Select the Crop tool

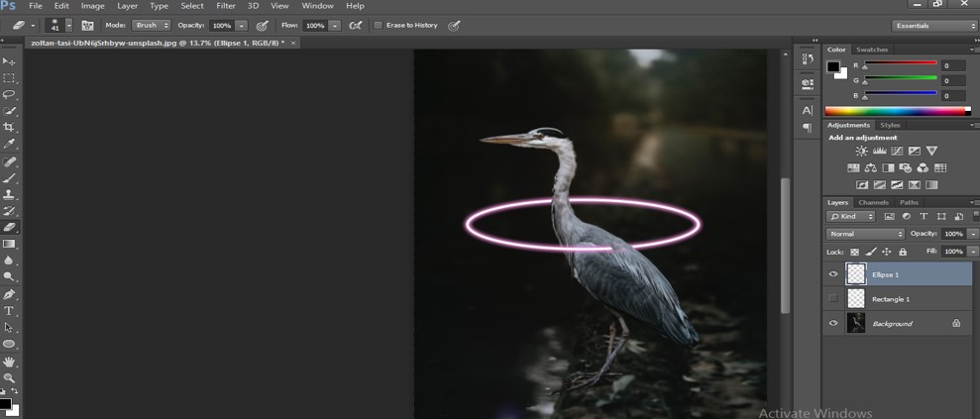click(x=9, y=128)
